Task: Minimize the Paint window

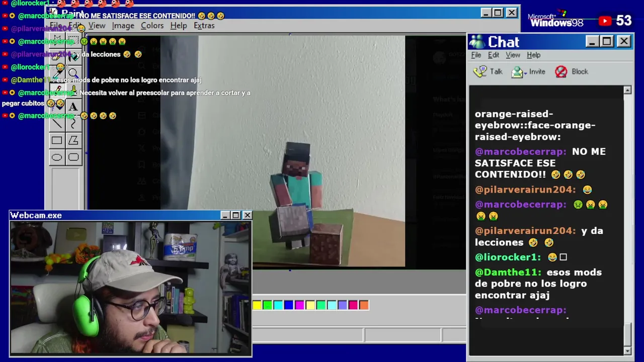Action: coord(486,13)
